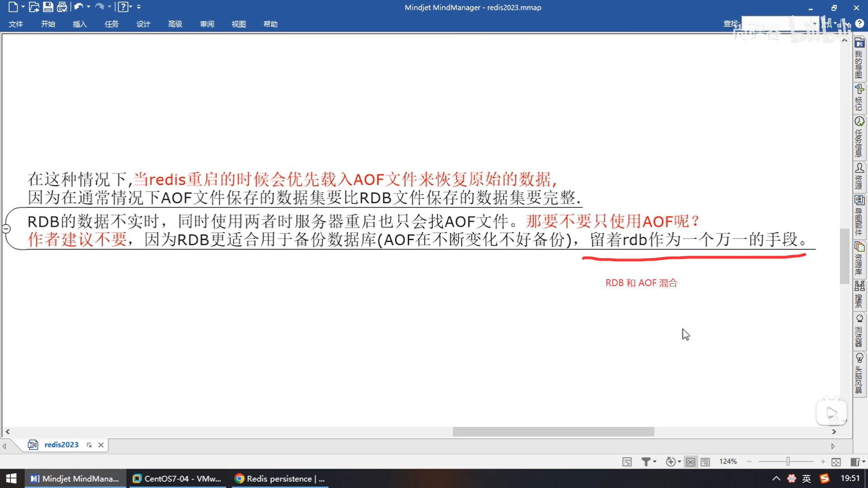Click the Save icon in quick access toolbar

(48, 7)
